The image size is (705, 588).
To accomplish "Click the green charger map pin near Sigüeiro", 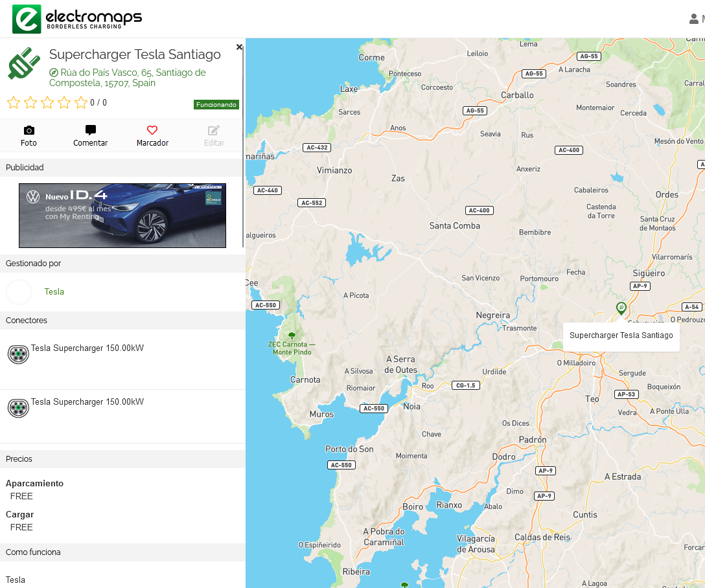I will click(x=621, y=308).
